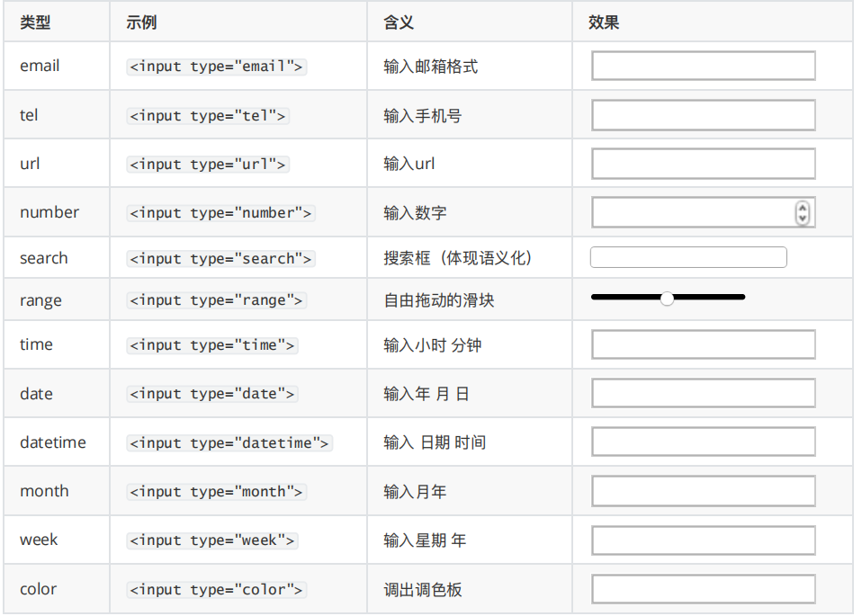862x616 pixels.
Task: Select the code <input type="url">
Action: point(208,165)
